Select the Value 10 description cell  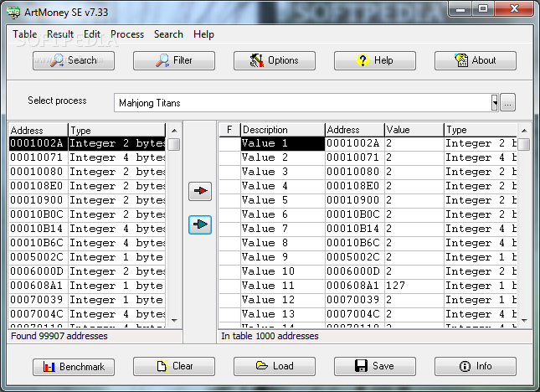[282, 271]
